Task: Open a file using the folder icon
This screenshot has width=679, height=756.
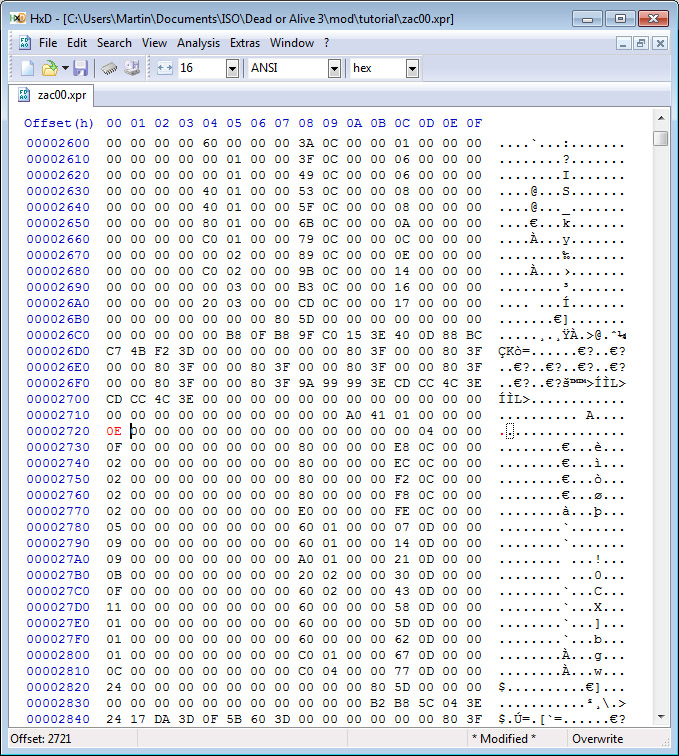Action: 49,68
